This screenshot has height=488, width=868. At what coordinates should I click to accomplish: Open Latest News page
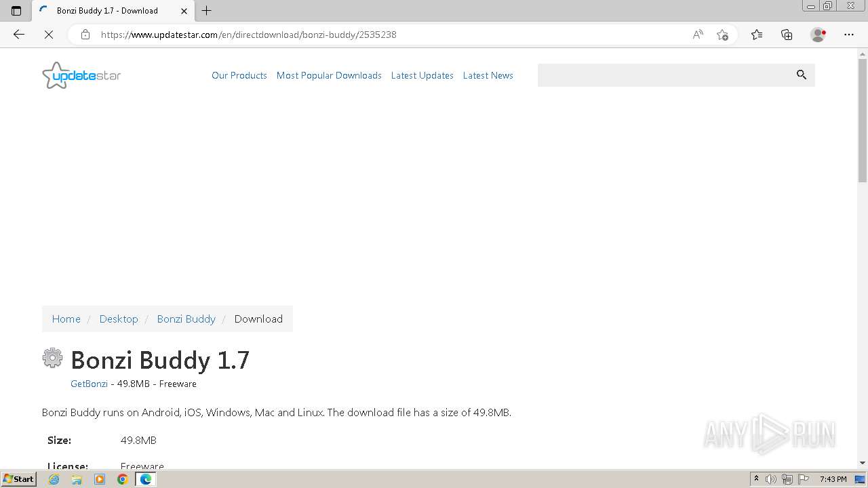pos(488,75)
